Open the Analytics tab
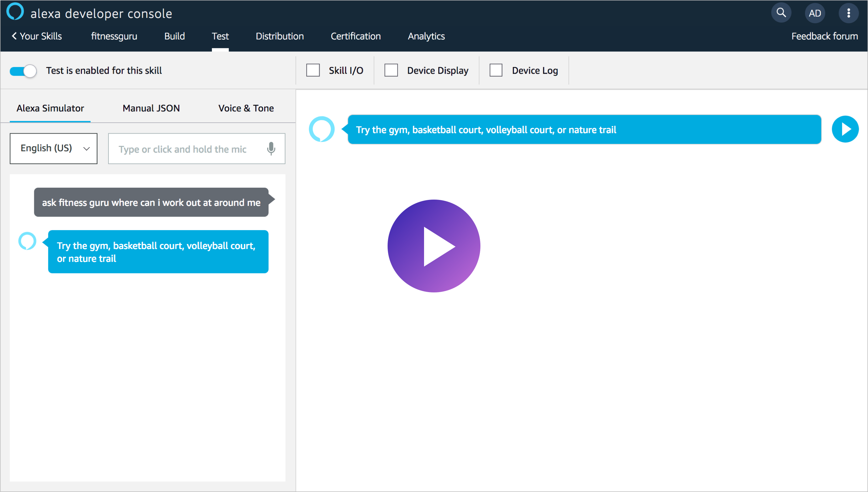Screen dimensions: 868x492 point(426,36)
